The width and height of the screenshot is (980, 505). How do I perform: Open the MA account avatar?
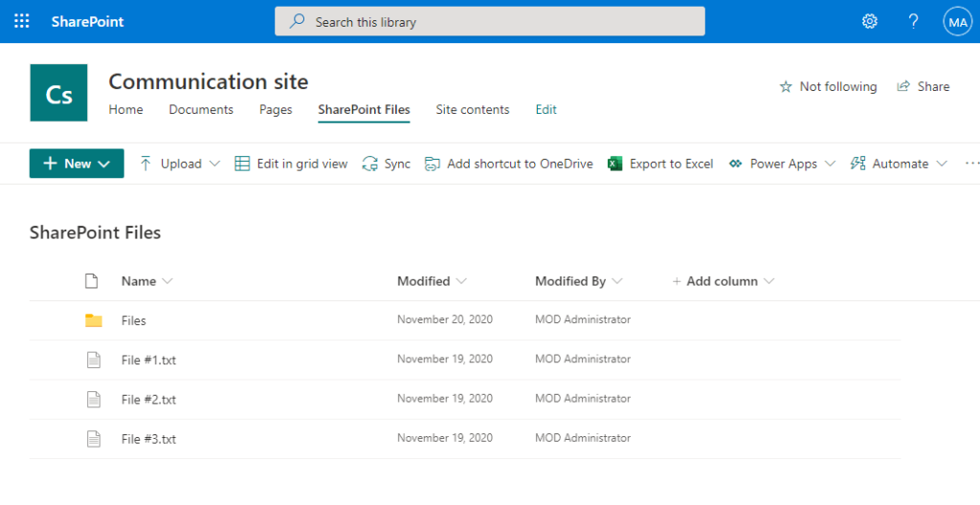[957, 22]
